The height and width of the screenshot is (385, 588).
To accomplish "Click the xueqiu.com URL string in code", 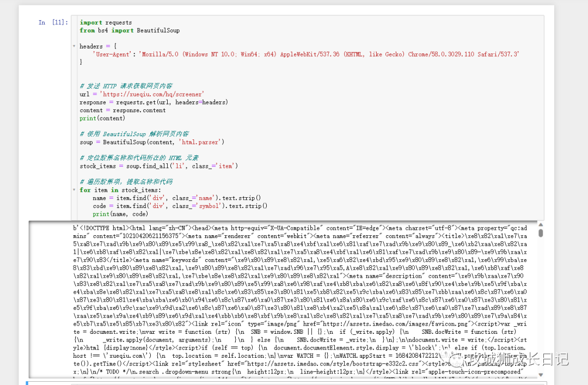I will pyautogui.click(x=152, y=94).
